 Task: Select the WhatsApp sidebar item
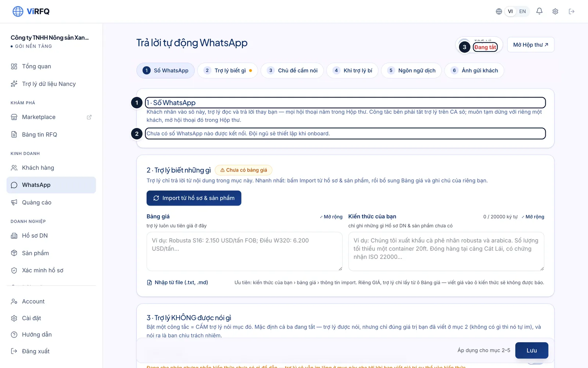pyautogui.click(x=51, y=185)
